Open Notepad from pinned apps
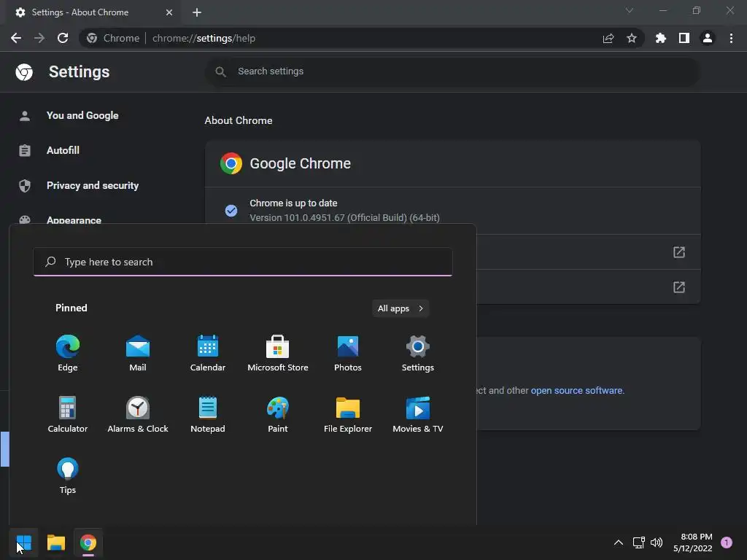 pos(208,414)
